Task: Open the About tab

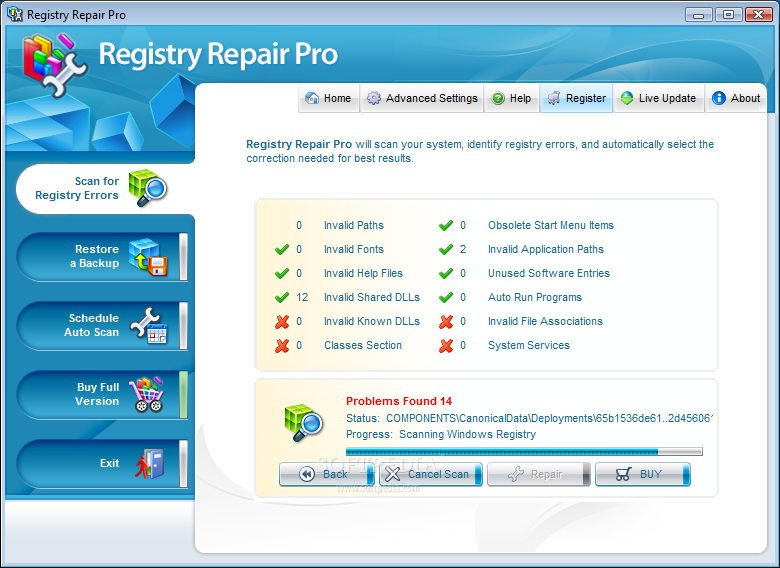Action: 736,98
